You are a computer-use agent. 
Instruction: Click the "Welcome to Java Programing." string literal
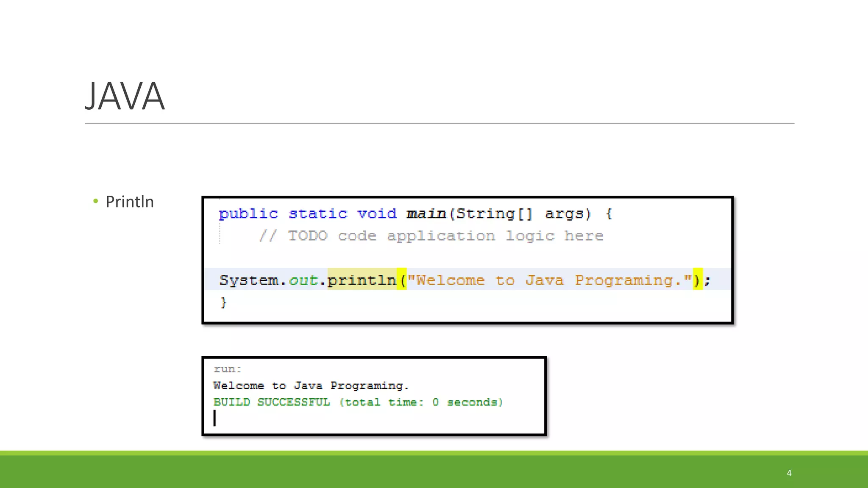[549, 280]
